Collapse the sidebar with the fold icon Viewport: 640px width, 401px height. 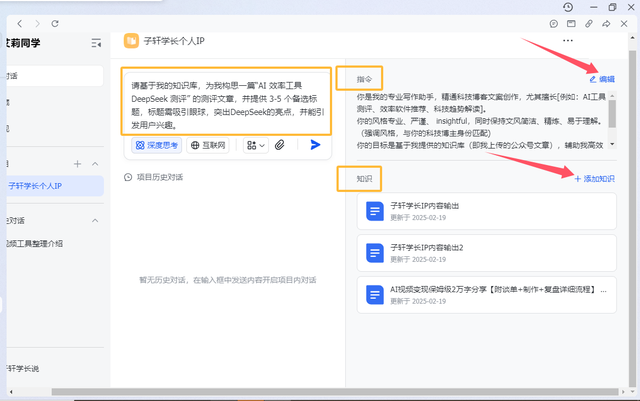click(x=96, y=43)
